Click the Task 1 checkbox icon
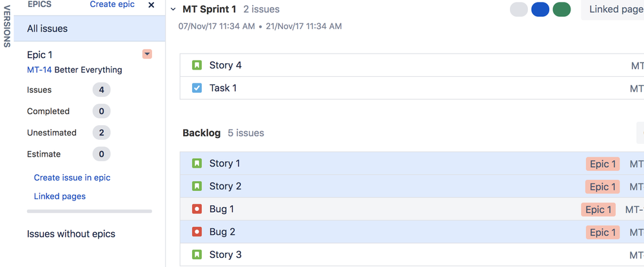This screenshot has height=267, width=644. 197,88
